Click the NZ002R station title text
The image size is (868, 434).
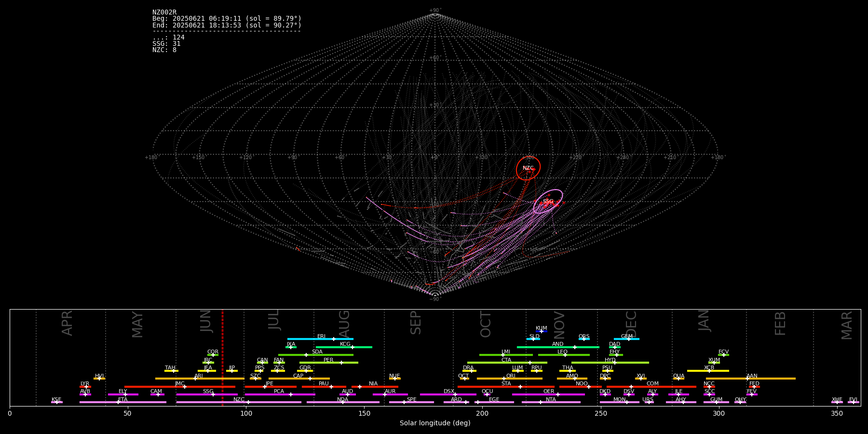[x=164, y=13]
